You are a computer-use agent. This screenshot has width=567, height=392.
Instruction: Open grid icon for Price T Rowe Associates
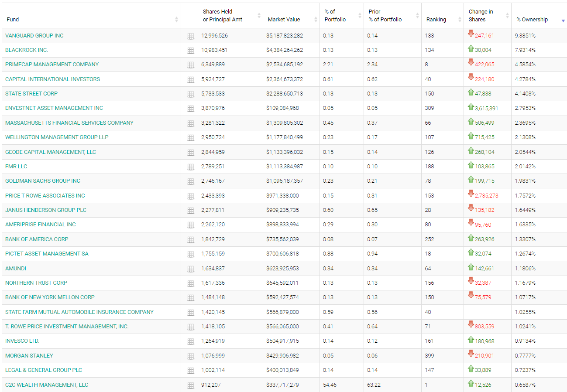pyautogui.click(x=190, y=196)
